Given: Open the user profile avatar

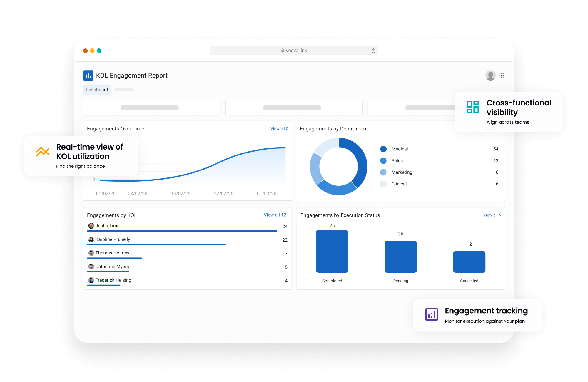Looking at the screenshot, I should pyautogui.click(x=490, y=76).
